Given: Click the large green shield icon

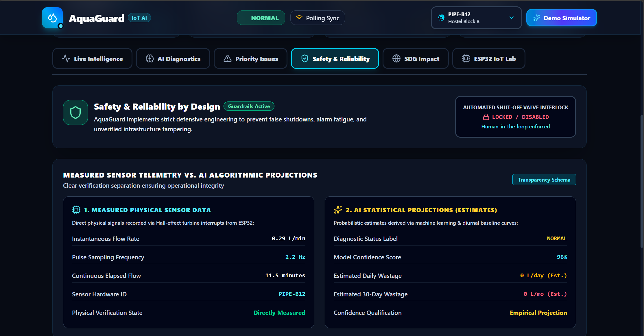Looking at the screenshot, I should point(75,112).
